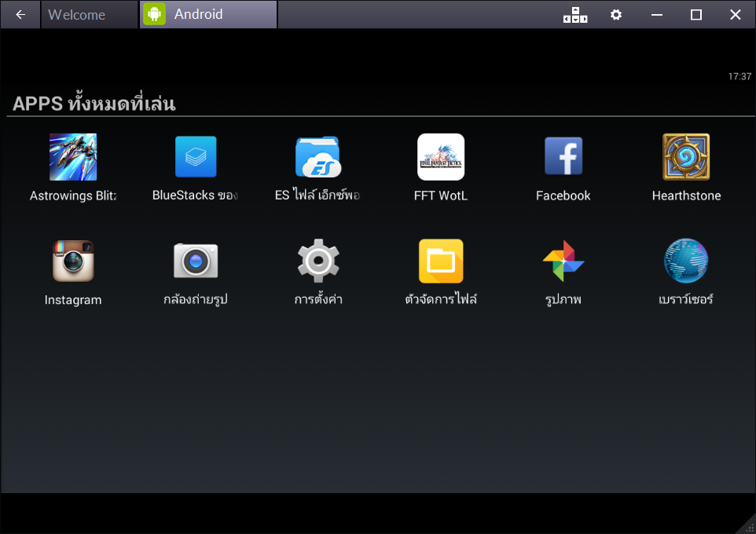Click the Astrowings Blitz label
The width and height of the screenshot is (756, 534).
click(73, 196)
